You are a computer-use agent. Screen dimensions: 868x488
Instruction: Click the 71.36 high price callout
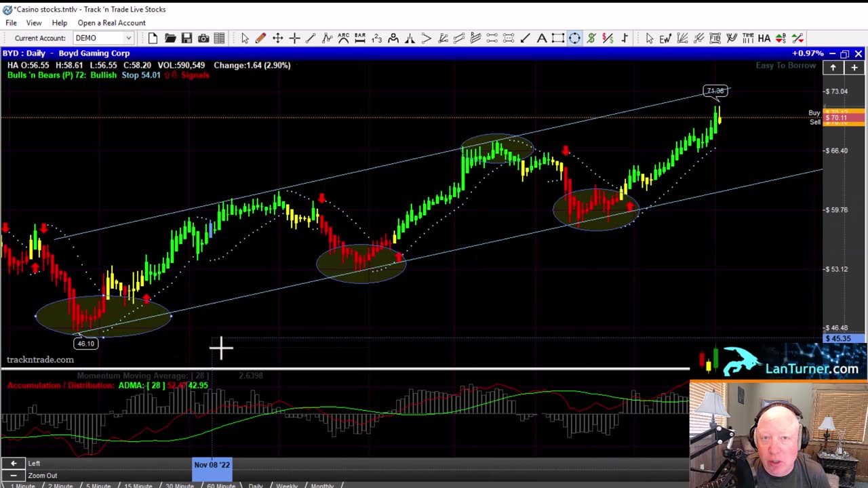pos(715,91)
